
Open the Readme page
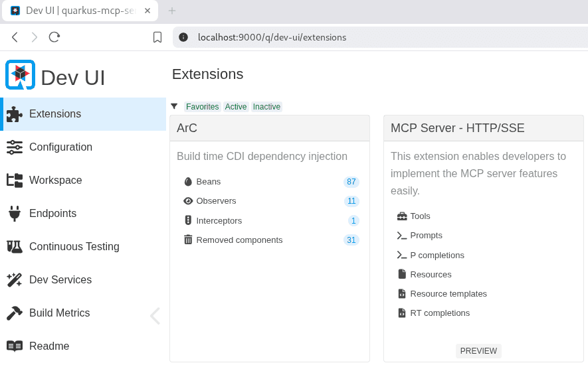click(x=83, y=346)
